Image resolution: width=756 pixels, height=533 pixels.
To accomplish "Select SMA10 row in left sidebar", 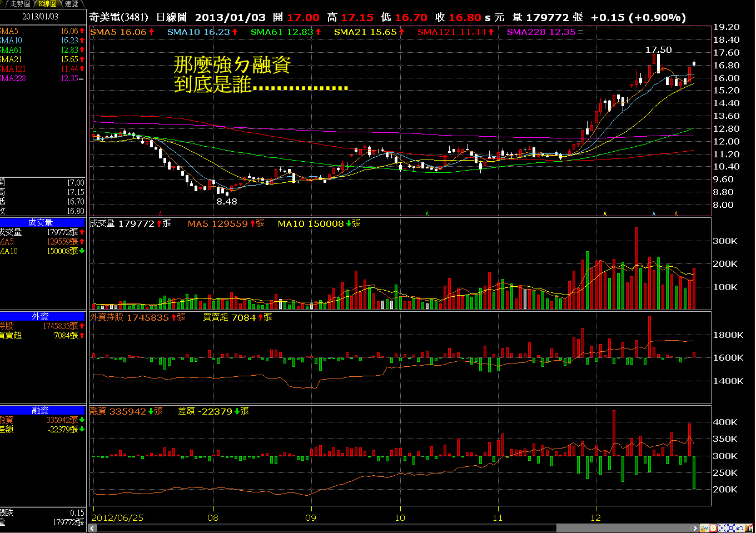I will point(42,41).
